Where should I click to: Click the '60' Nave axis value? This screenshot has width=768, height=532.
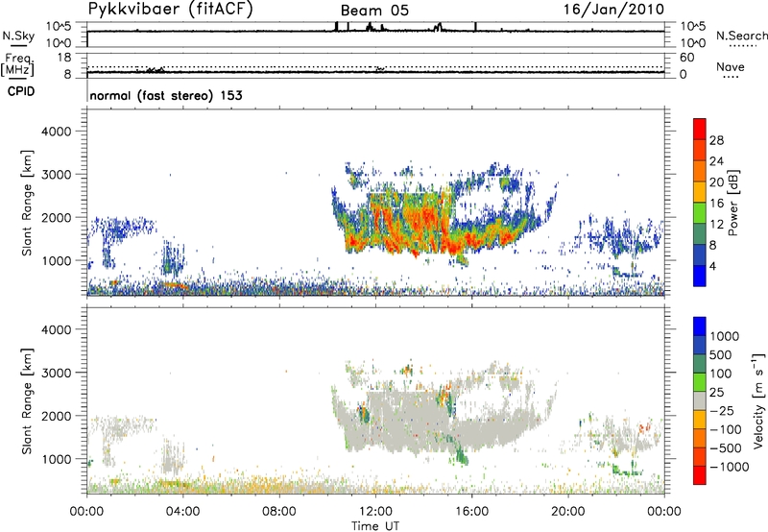(686, 58)
